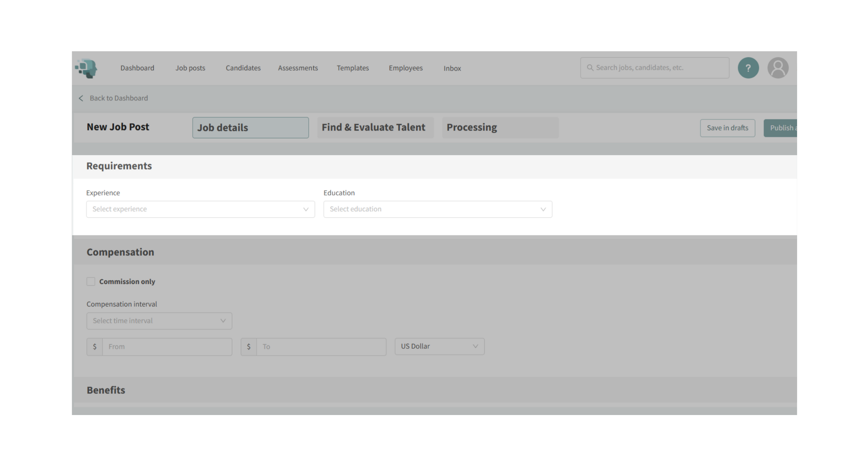Viewport: 868px width, 466px height.
Task: Open the user profile avatar
Action: 778,68
